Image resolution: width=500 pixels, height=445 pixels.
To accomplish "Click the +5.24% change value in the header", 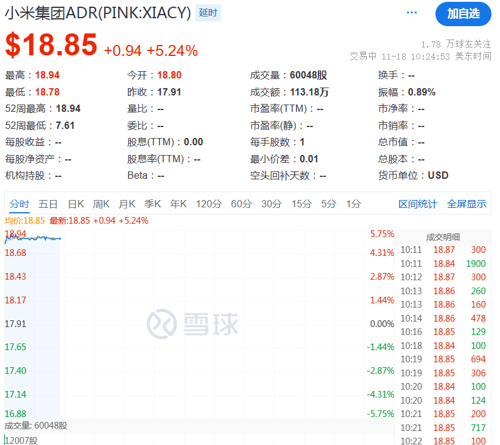I will tap(172, 51).
